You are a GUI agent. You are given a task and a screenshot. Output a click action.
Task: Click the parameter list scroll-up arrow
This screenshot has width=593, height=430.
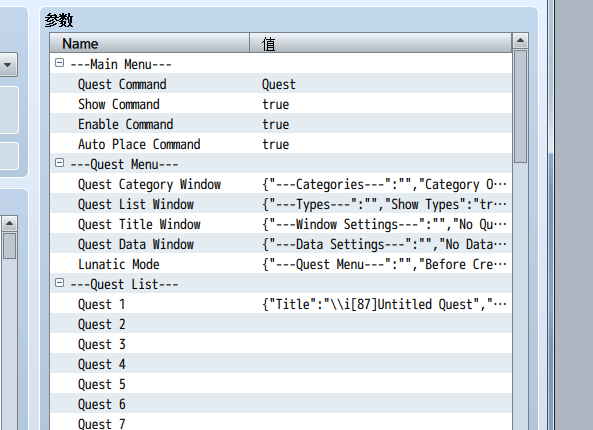[x=520, y=40]
